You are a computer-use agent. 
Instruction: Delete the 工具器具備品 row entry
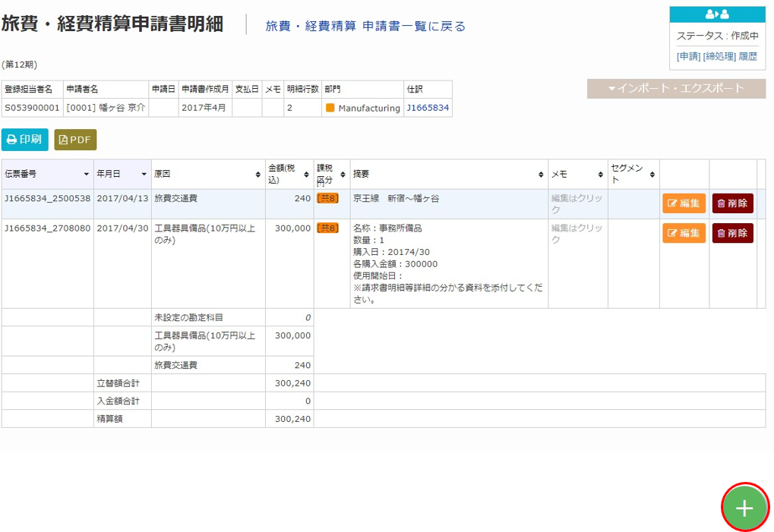point(732,233)
